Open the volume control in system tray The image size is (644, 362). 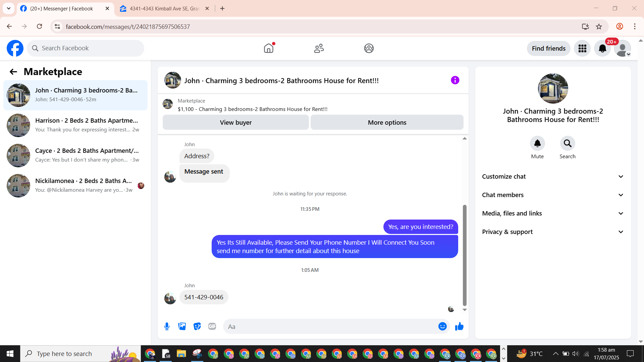point(576,354)
